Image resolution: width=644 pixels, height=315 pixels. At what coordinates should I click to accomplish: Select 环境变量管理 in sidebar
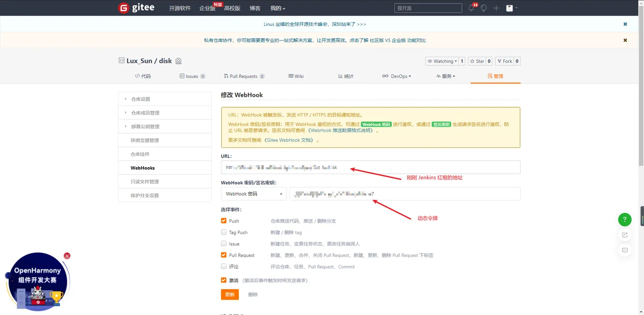[x=165, y=140]
